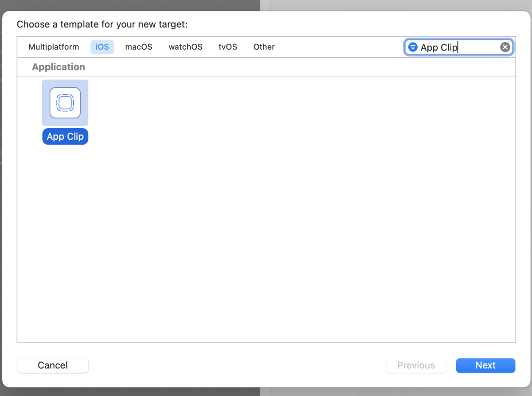Click the Application section header

click(58, 67)
